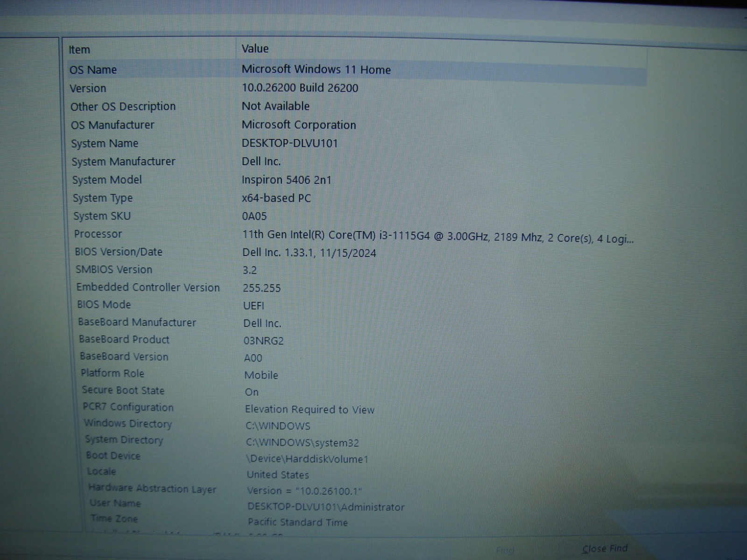747x560 pixels.
Task: Select Embedded Controller Version row
Action: coord(148,287)
